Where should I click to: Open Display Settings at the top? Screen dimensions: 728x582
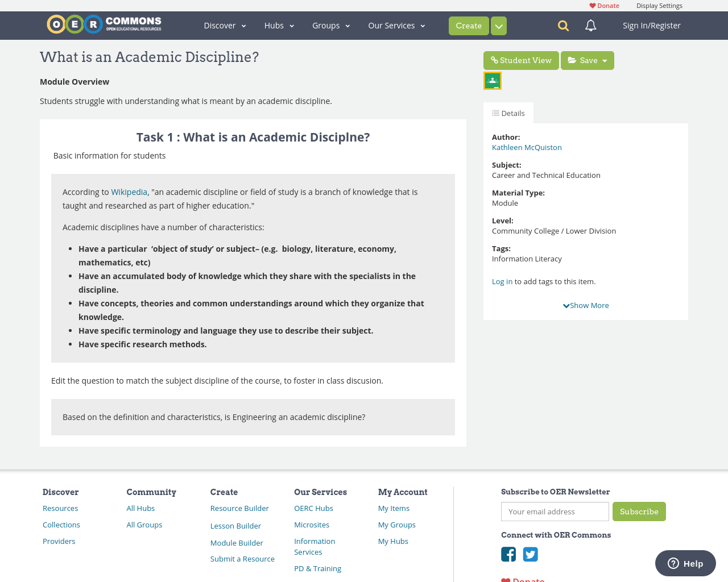(659, 5)
